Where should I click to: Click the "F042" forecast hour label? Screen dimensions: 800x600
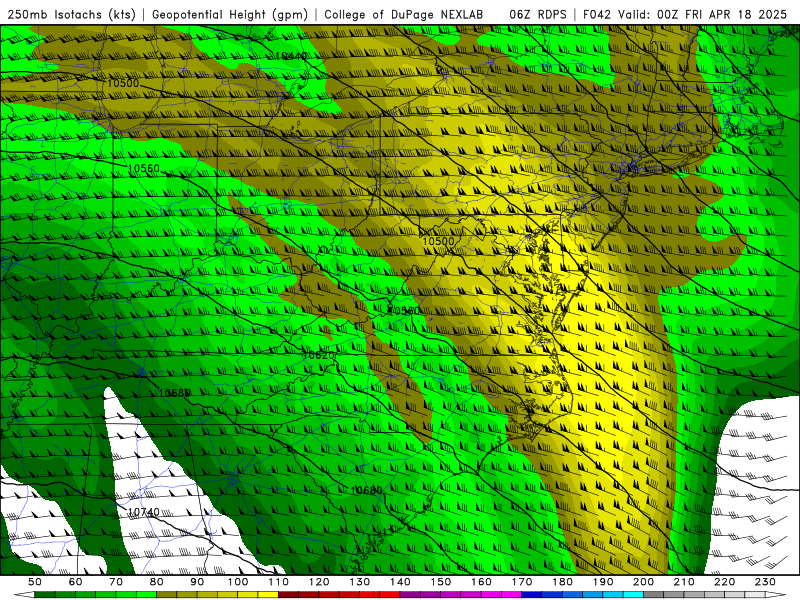point(597,14)
